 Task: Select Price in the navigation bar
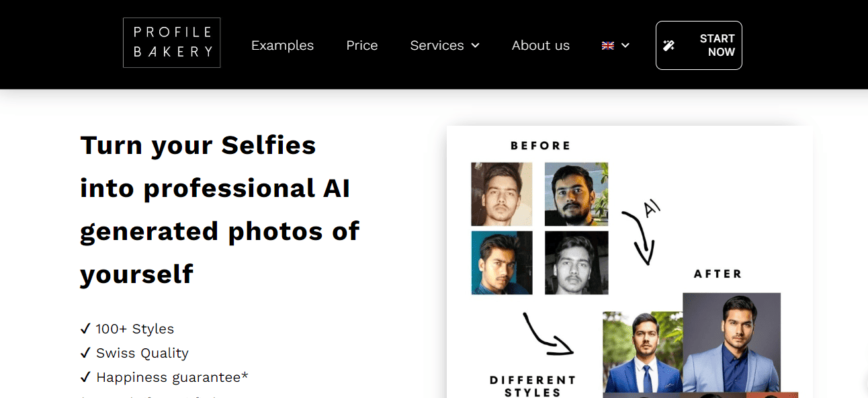[x=361, y=45]
